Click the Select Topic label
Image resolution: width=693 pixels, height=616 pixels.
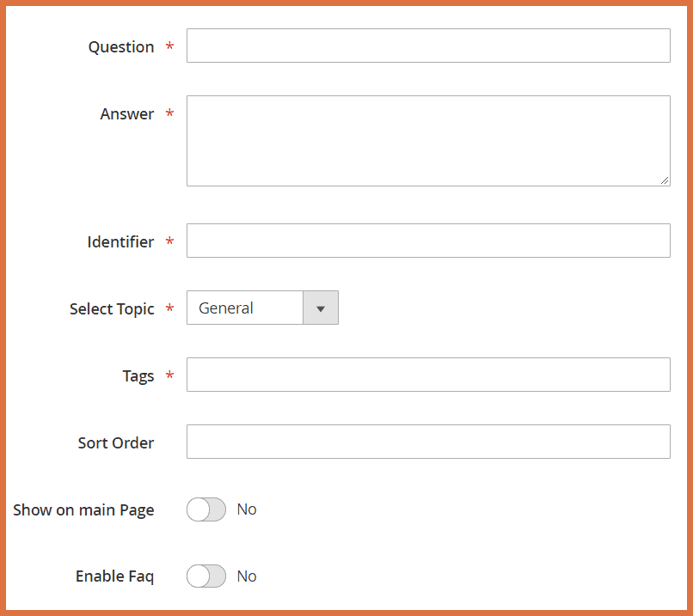click(112, 309)
